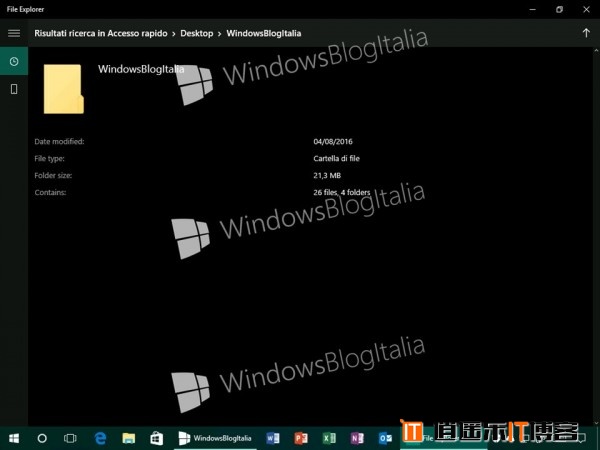Launch Excel from taskbar
This screenshot has height=450, width=600.
coord(329,438)
